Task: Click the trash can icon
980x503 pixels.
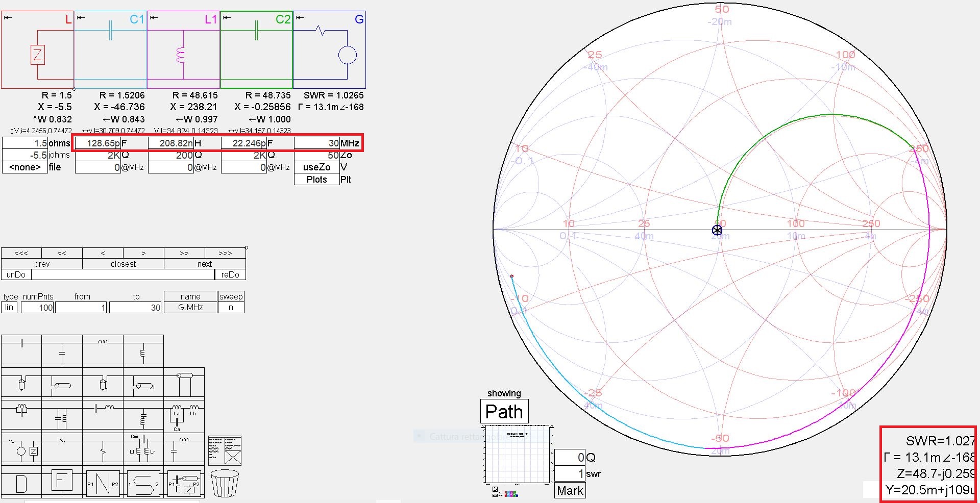Action: (225, 483)
